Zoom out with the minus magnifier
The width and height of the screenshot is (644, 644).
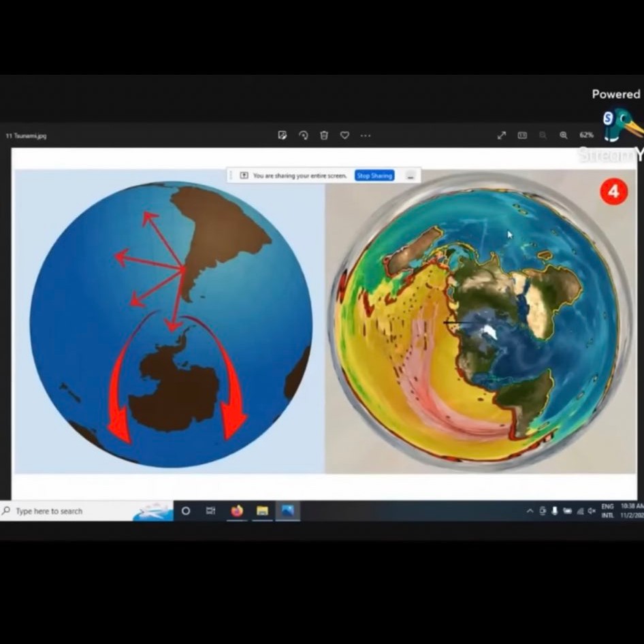tap(543, 135)
